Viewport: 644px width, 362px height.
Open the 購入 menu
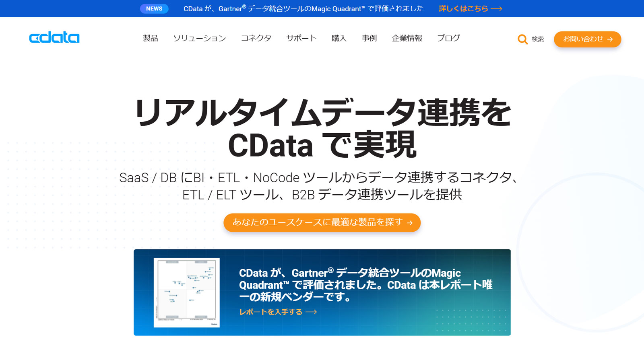pos(339,38)
